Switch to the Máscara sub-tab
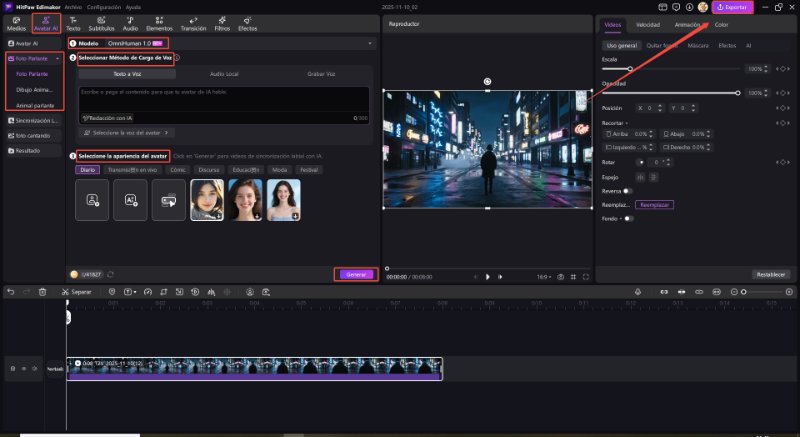The height and width of the screenshot is (437, 800). tap(697, 45)
